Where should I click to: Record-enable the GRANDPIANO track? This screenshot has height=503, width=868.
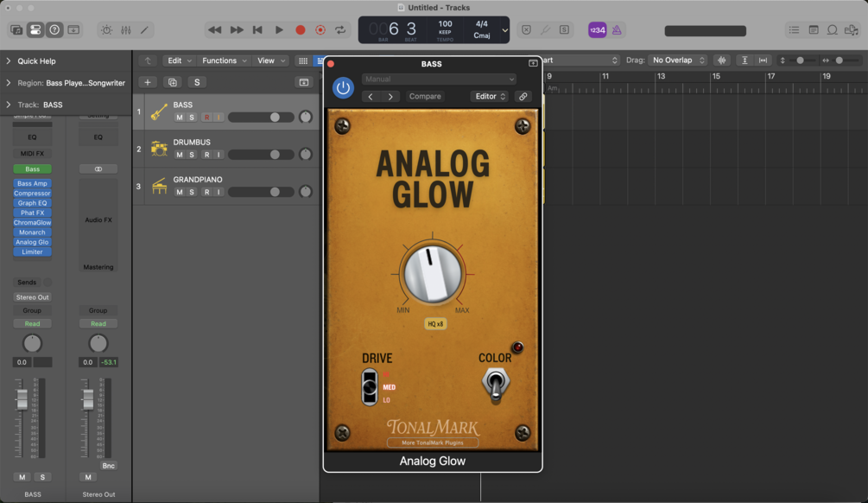206,192
